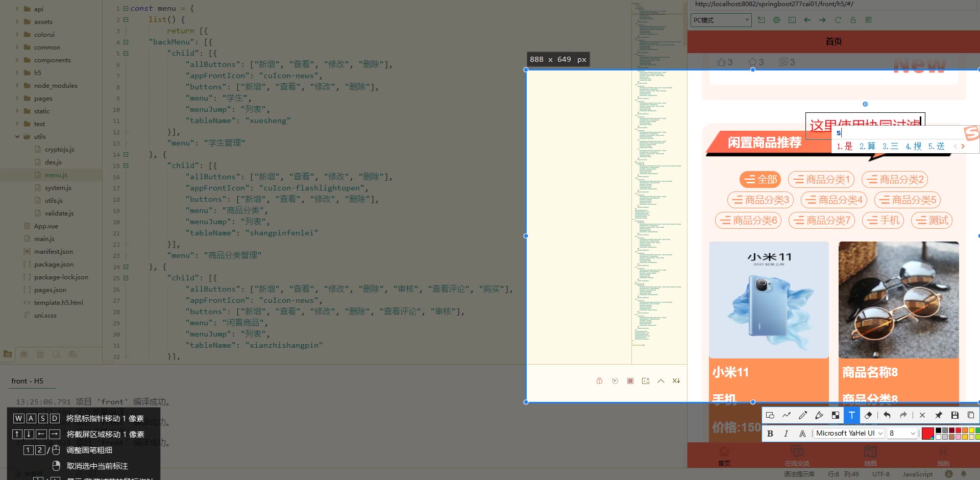Click the open-in-external-browser icon

point(761,20)
